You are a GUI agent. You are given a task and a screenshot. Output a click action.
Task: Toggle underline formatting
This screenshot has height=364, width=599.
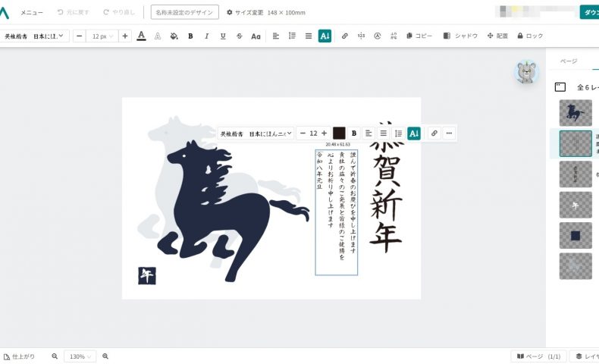coord(223,36)
